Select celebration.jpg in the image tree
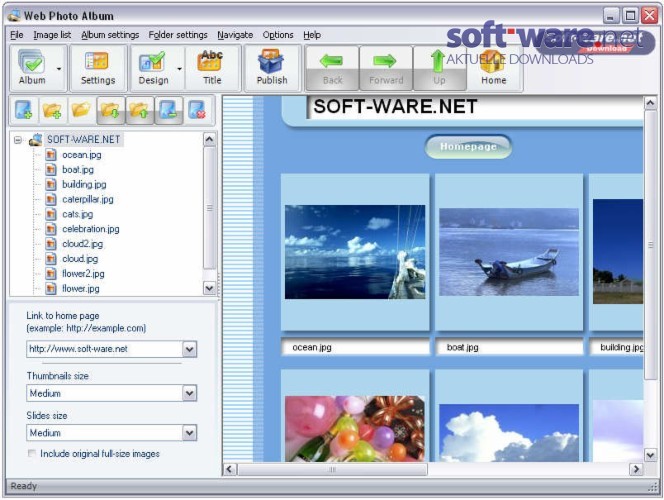 pyautogui.click(x=91, y=229)
